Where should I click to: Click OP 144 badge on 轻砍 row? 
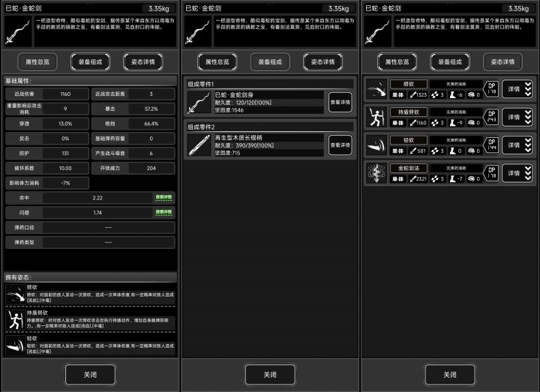(x=491, y=145)
